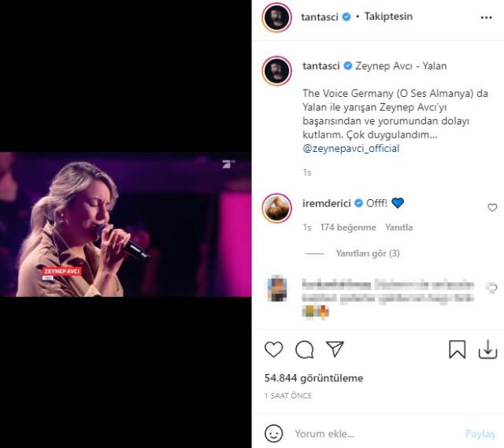Viewport: 504px width, 448px height.
Task: Open the iremderici username link
Action: tap(327, 202)
